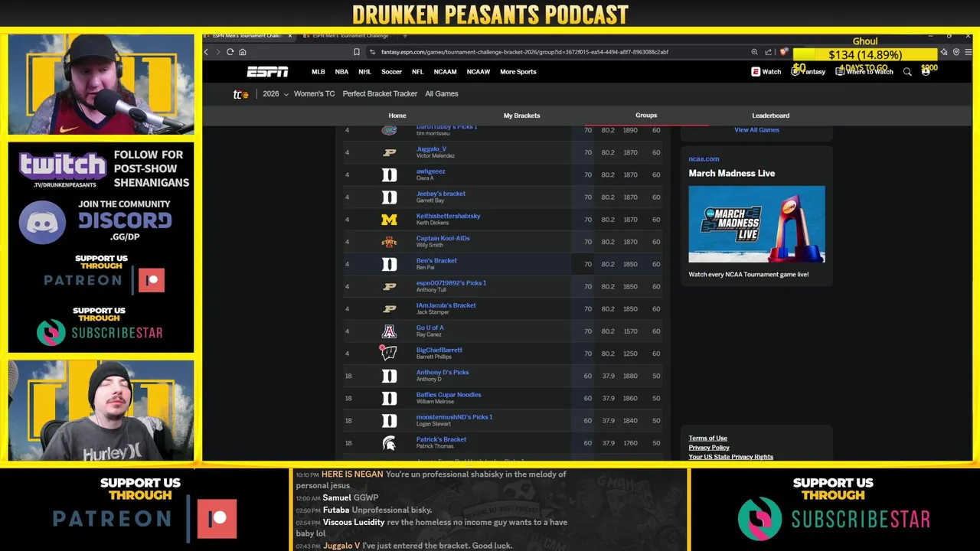Viewport: 980px width, 551px height.
Task: Open the Terms of Use link
Action: [x=707, y=439]
